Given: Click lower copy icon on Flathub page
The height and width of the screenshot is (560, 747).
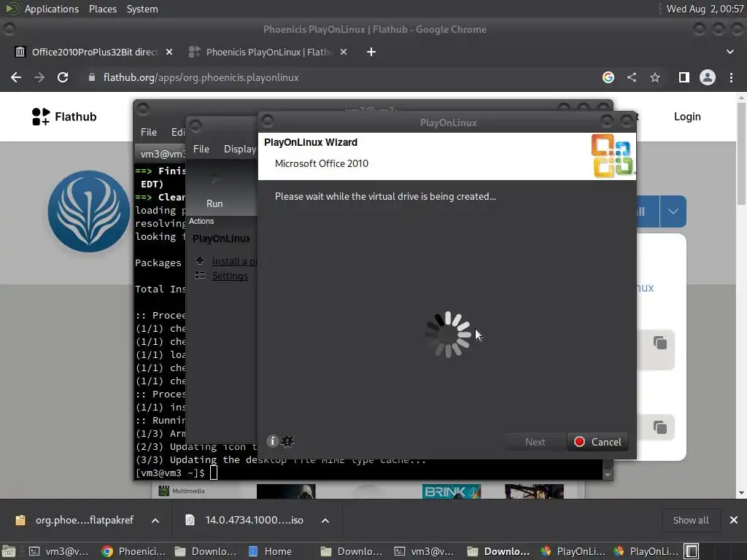Looking at the screenshot, I should [659, 427].
